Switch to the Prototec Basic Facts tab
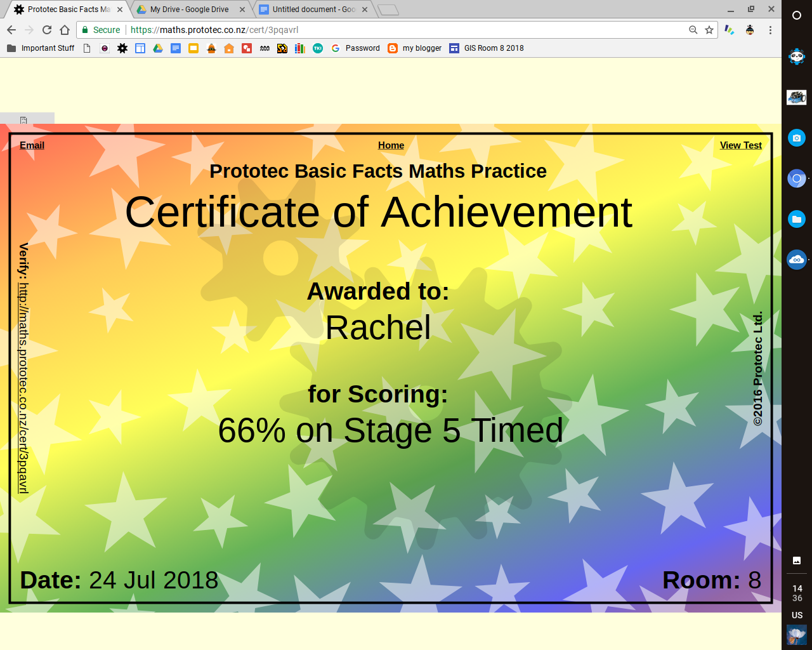This screenshot has width=812, height=650. 67,10
